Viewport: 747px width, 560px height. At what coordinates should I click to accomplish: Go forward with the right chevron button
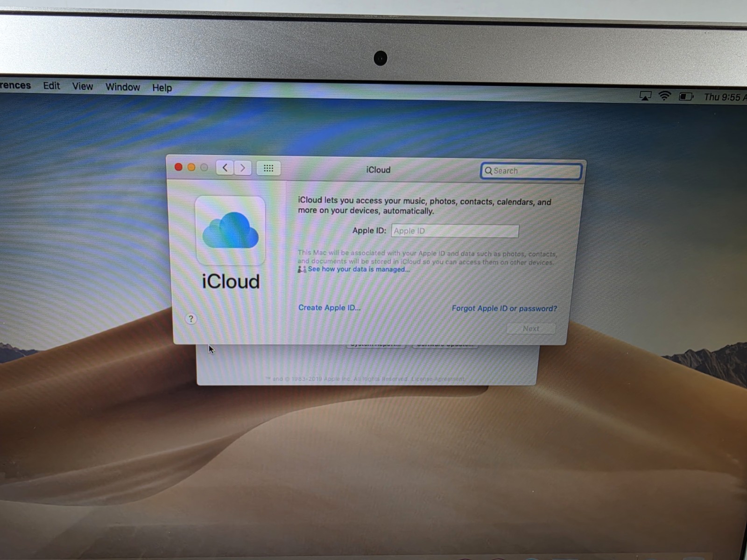coord(242,168)
